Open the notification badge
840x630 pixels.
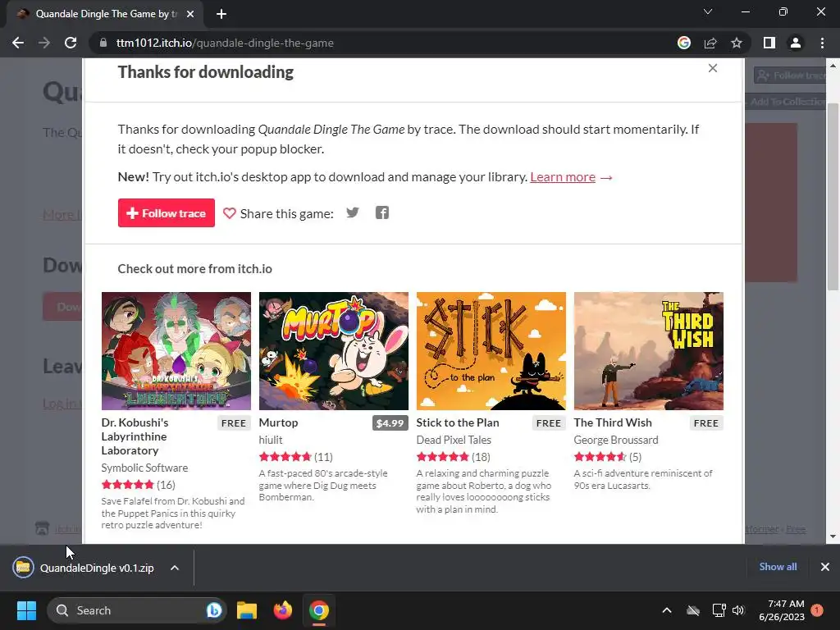click(817, 610)
